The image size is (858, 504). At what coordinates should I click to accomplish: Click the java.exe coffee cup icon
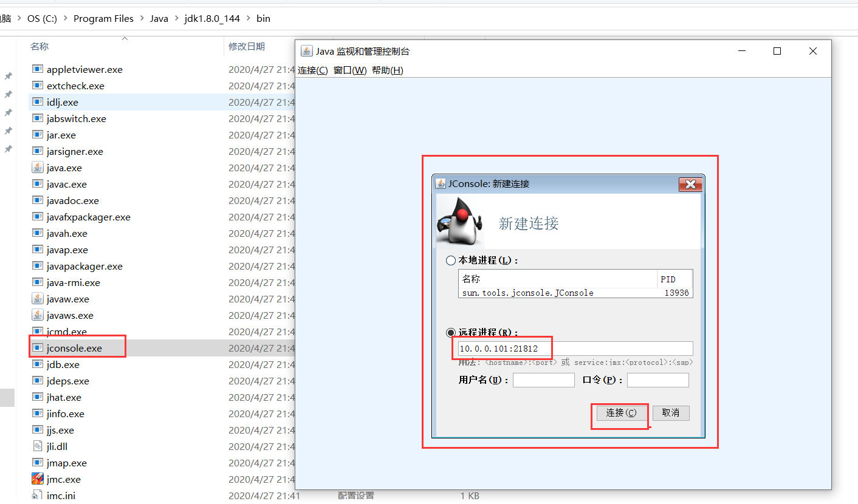click(38, 168)
